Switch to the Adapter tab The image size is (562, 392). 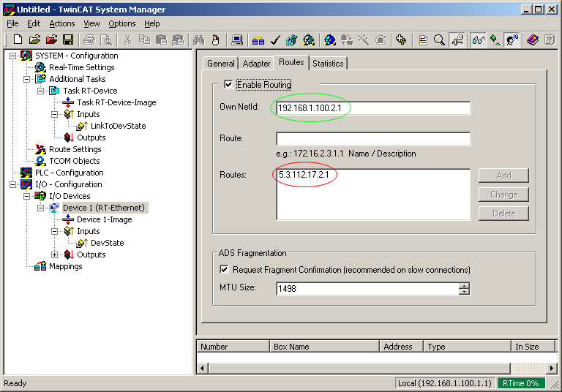click(x=256, y=64)
